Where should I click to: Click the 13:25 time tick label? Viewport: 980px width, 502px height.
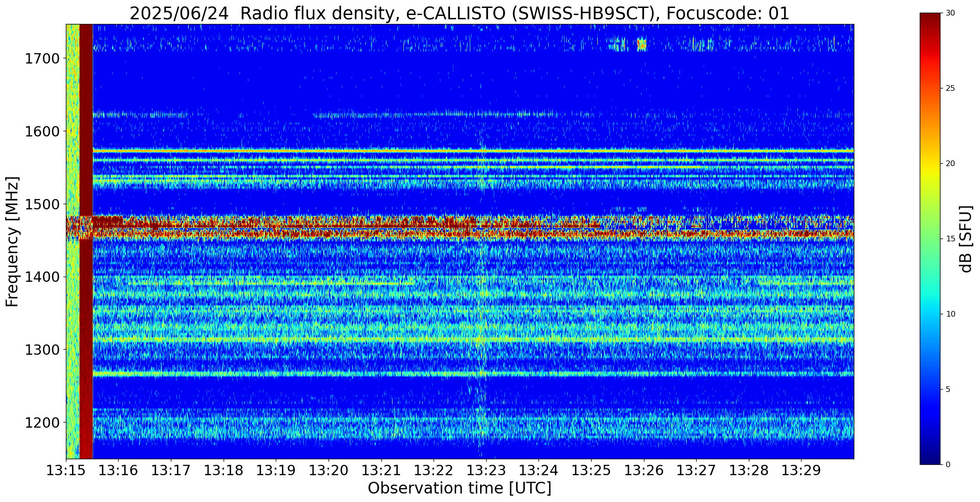click(591, 470)
